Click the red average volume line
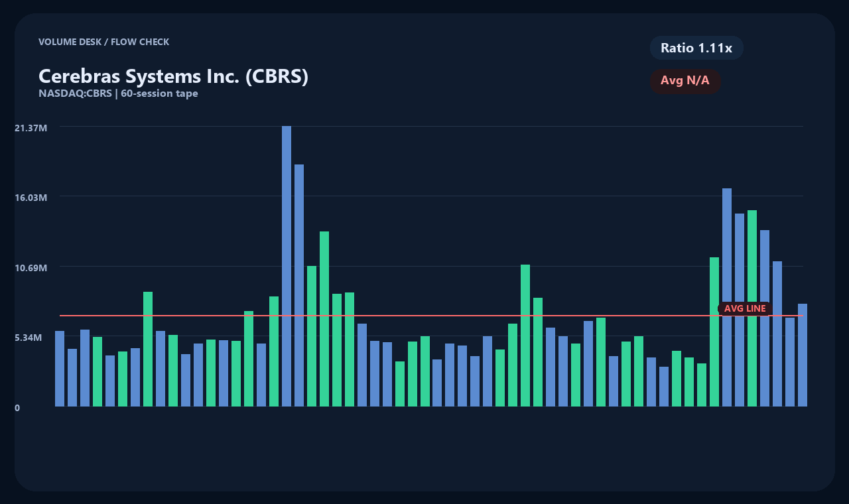 click(x=431, y=316)
